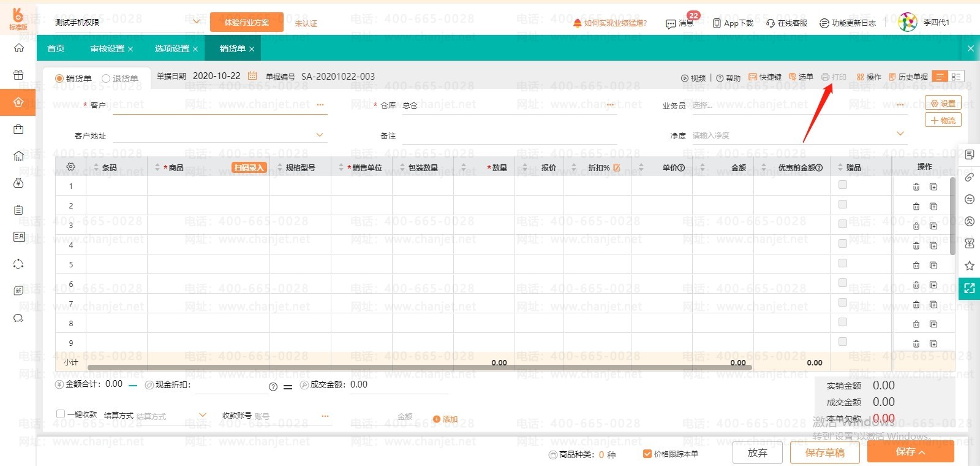
Task: Open the table column settings gear
Action: [70, 167]
